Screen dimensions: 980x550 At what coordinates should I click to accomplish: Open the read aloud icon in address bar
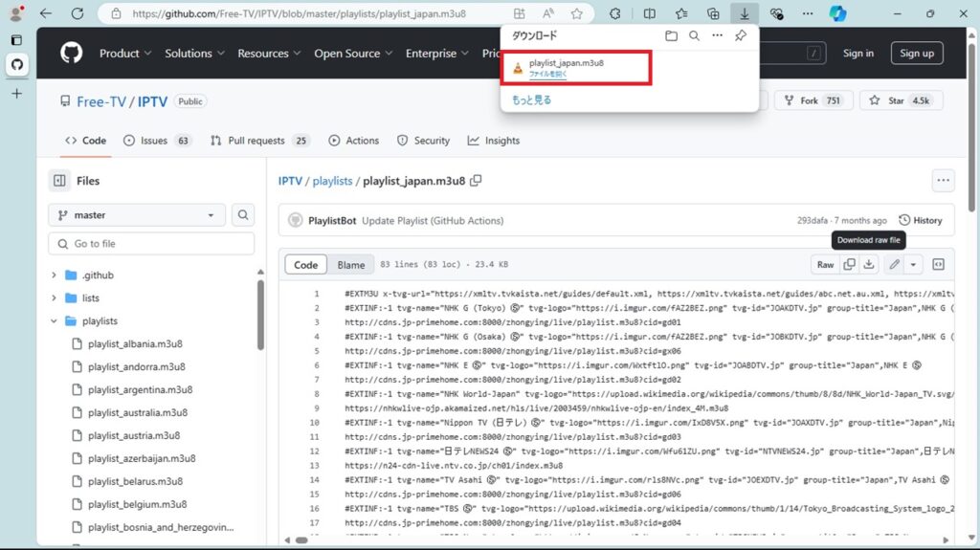tap(548, 13)
